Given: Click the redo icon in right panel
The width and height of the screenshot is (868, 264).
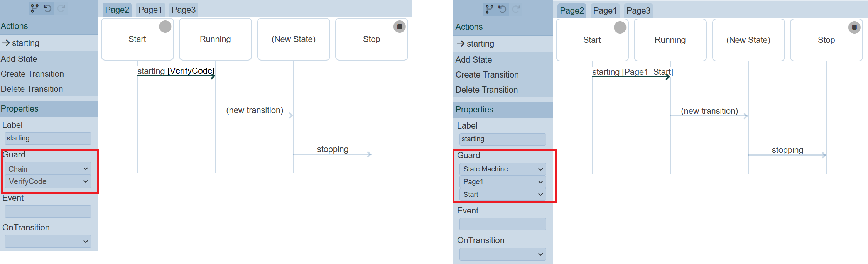Looking at the screenshot, I should (516, 9).
